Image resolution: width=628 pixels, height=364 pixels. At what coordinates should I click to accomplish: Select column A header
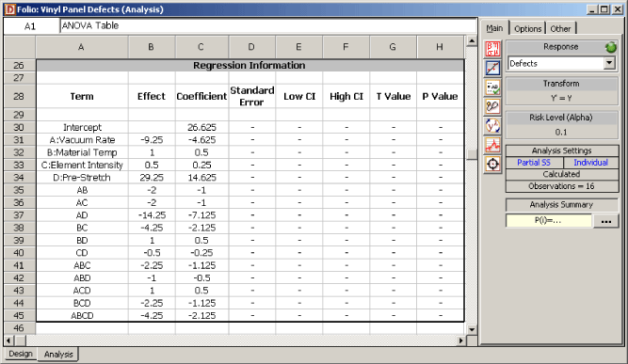pyautogui.click(x=82, y=47)
